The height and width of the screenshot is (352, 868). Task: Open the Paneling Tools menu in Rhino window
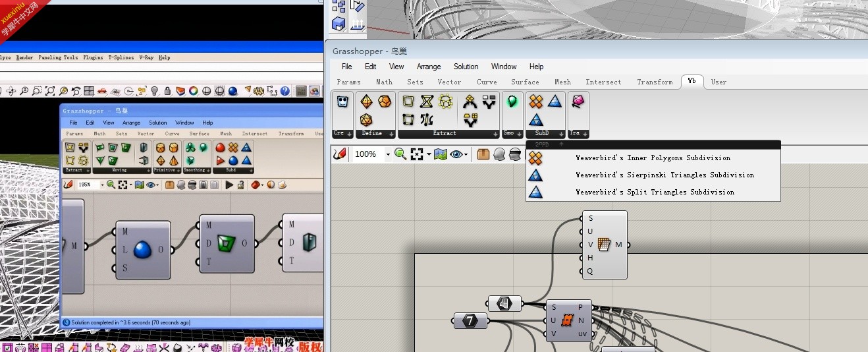click(x=58, y=58)
